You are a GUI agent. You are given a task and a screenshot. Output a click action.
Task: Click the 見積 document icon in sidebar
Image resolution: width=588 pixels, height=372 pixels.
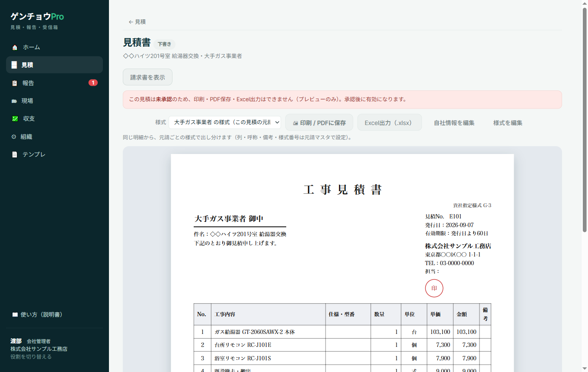(14, 65)
